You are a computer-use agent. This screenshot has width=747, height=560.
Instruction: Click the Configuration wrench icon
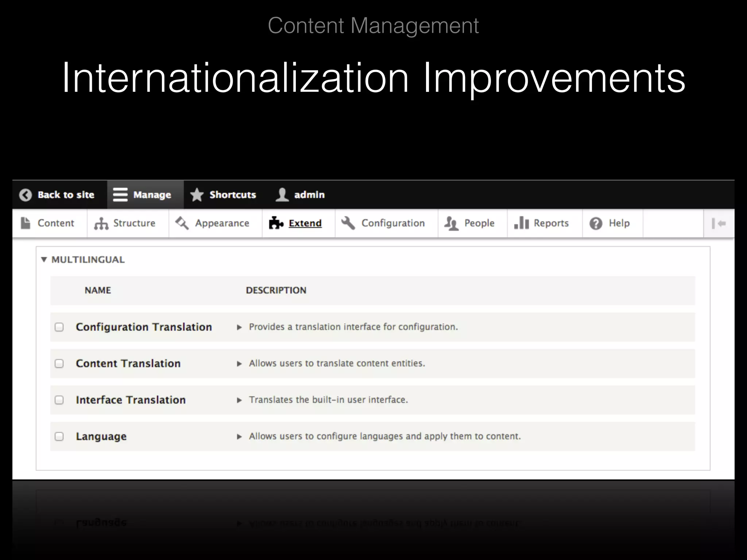(x=348, y=223)
